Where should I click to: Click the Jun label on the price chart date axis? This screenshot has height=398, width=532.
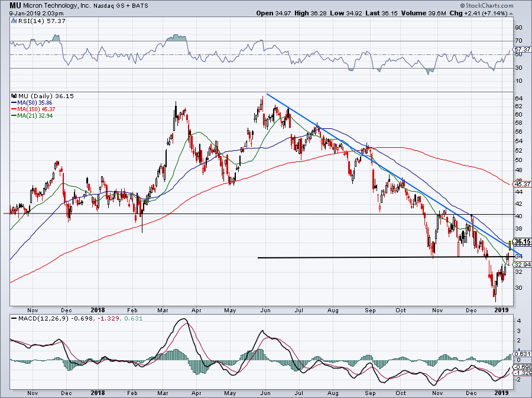click(x=265, y=310)
